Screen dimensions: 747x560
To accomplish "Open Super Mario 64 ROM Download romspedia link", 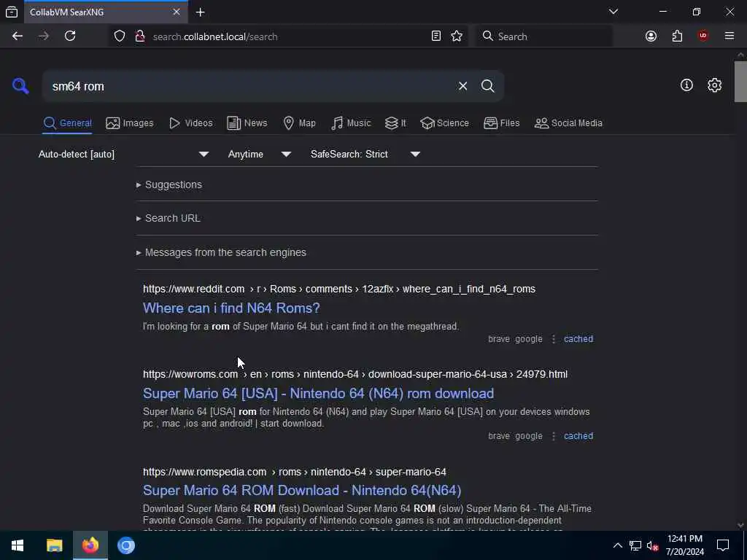I will tap(302, 491).
